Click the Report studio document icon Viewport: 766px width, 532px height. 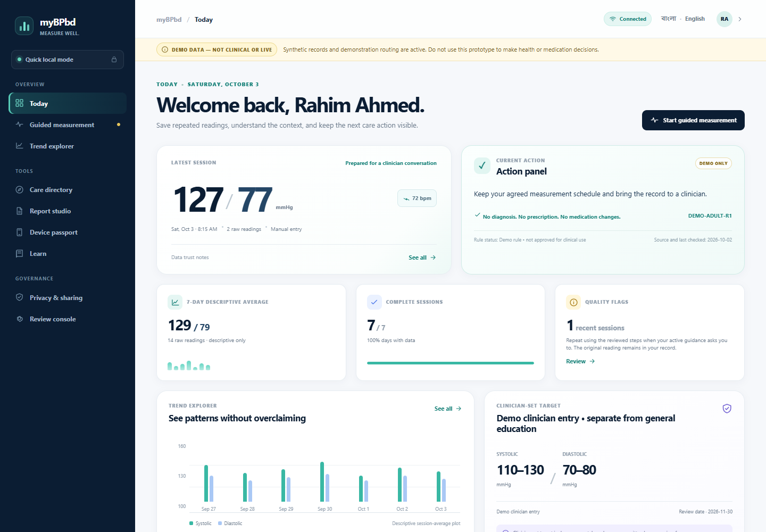(x=20, y=211)
